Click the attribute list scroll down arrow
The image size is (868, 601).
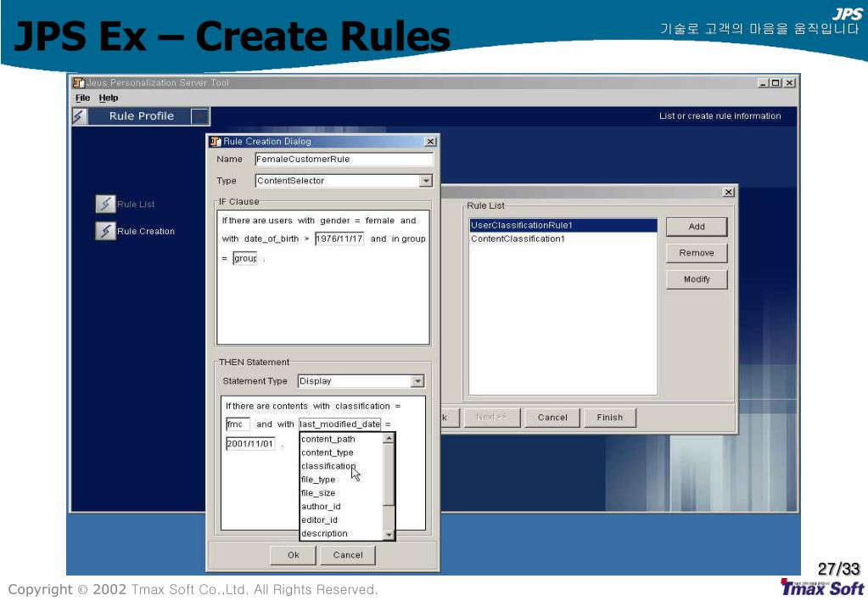tap(389, 535)
